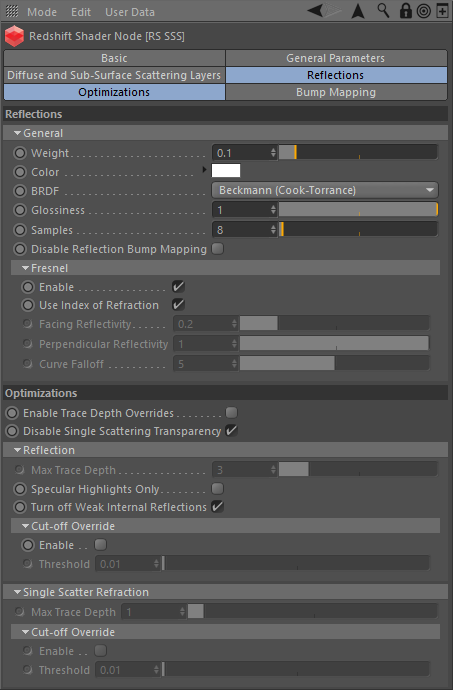453x690 pixels.
Task: Click the Glossiness stepper arrows
Action: 273,210
